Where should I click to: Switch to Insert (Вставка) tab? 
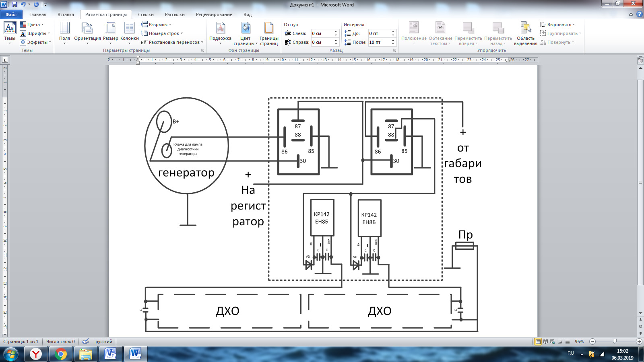click(x=66, y=14)
